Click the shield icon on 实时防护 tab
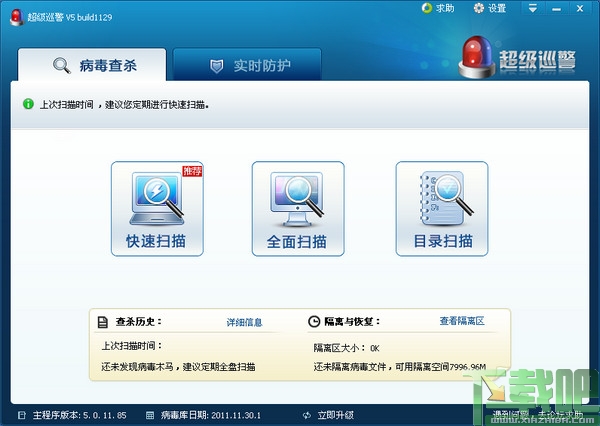 pos(217,66)
